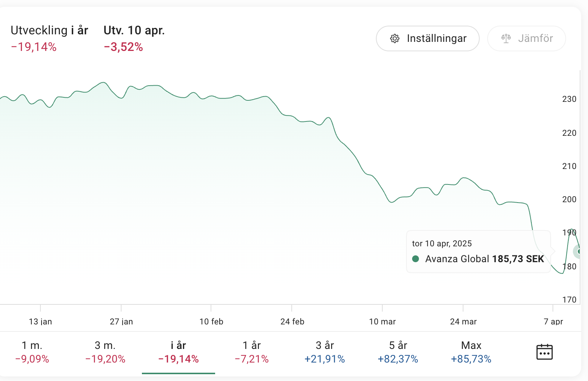The image size is (588, 381).
Task: Click the 24 mar date label
Action: pyautogui.click(x=463, y=322)
